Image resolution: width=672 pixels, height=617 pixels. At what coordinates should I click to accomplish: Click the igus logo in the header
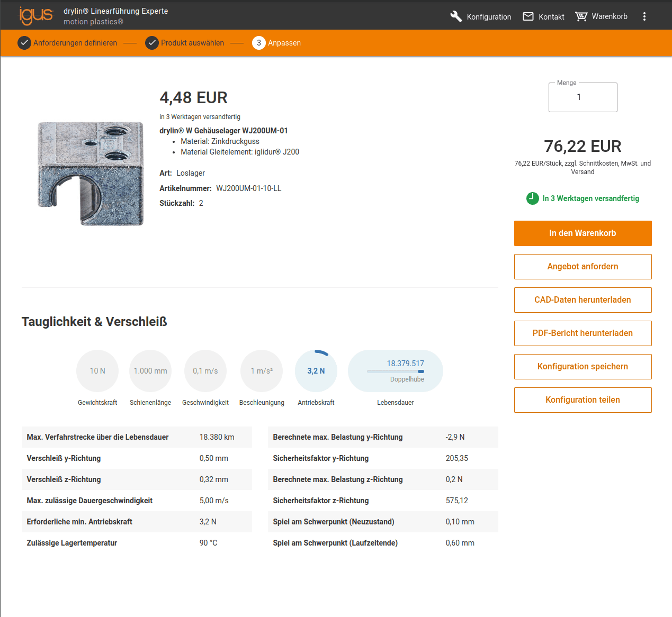(37, 16)
